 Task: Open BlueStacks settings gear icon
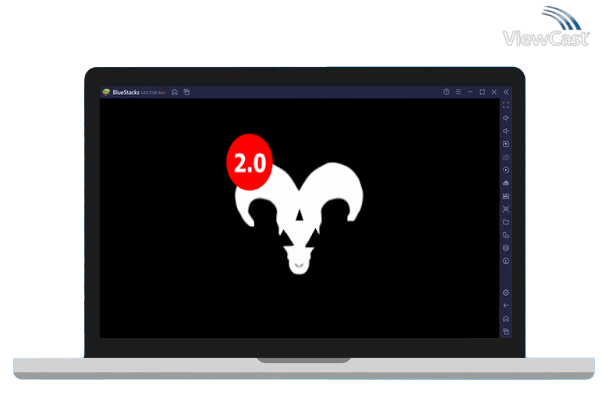pyautogui.click(x=506, y=293)
